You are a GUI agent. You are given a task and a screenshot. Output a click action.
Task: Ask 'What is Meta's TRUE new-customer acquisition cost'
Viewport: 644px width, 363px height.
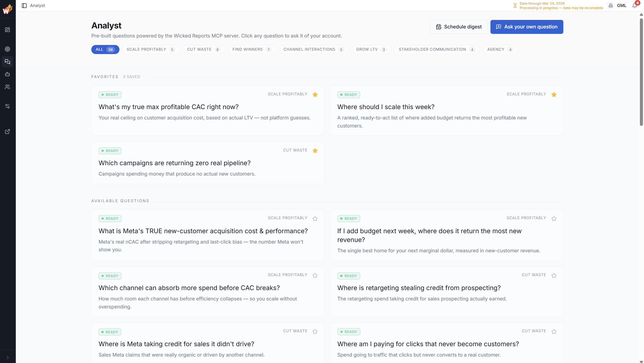point(208,235)
